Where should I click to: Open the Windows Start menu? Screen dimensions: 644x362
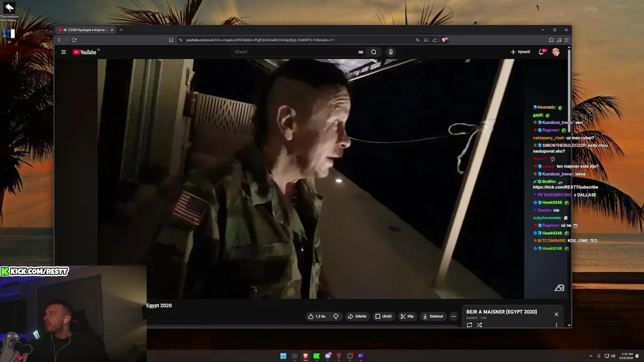pos(283,356)
